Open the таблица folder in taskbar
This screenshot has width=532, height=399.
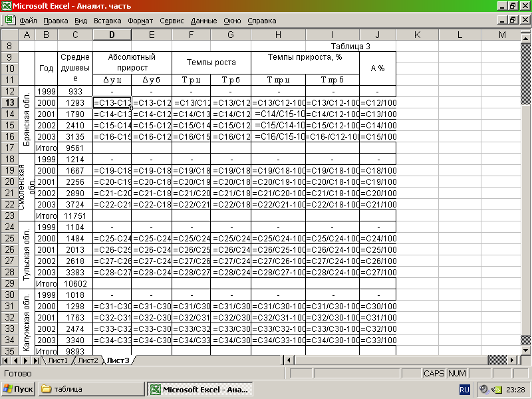91,389
